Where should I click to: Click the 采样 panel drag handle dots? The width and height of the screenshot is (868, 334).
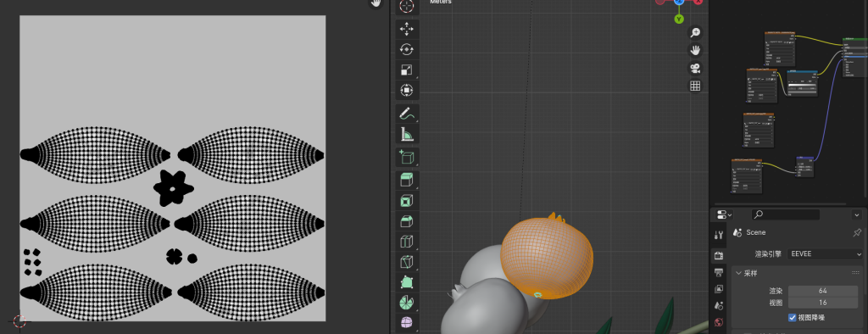point(855,273)
